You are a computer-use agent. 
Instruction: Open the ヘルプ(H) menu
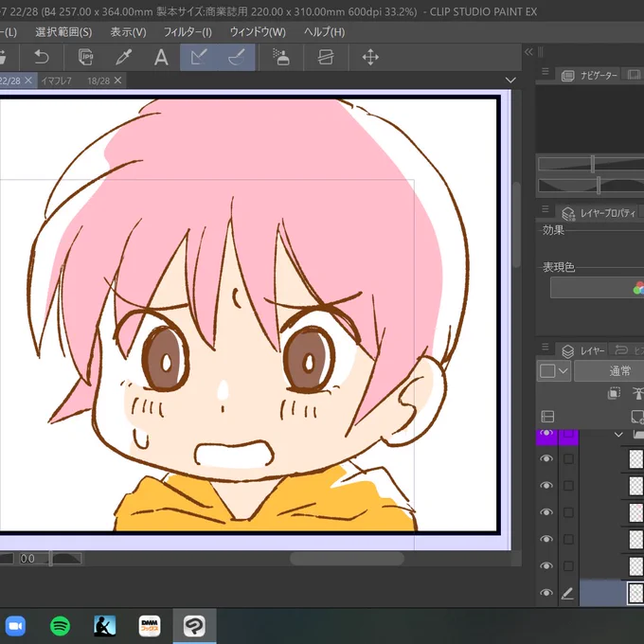[324, 32]
